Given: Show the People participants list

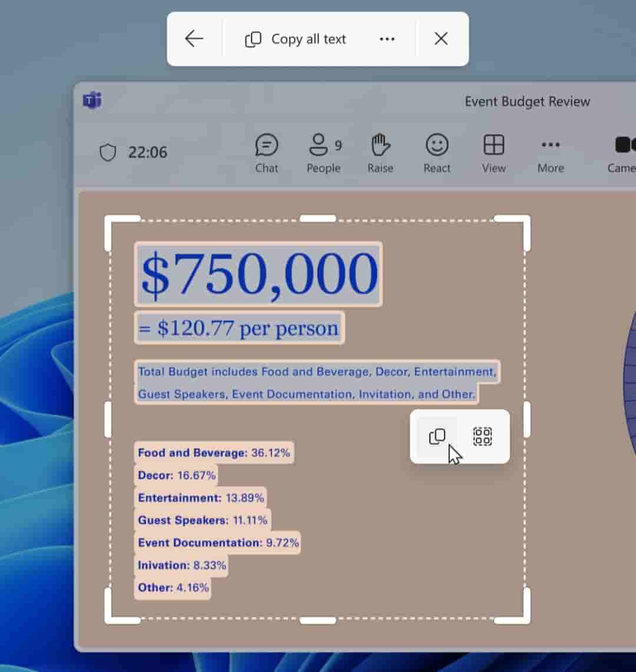Looking at the screenshot, I should click(323, 153).
